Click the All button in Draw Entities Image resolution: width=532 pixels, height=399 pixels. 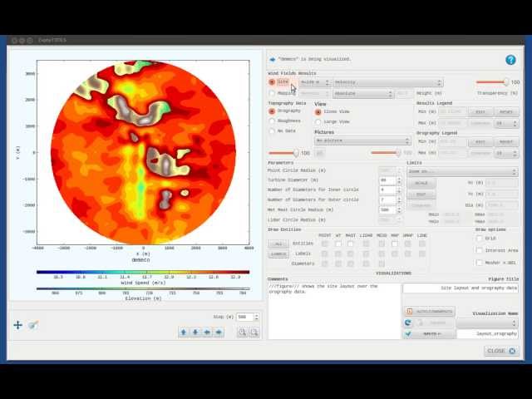(x=278, y=244)
